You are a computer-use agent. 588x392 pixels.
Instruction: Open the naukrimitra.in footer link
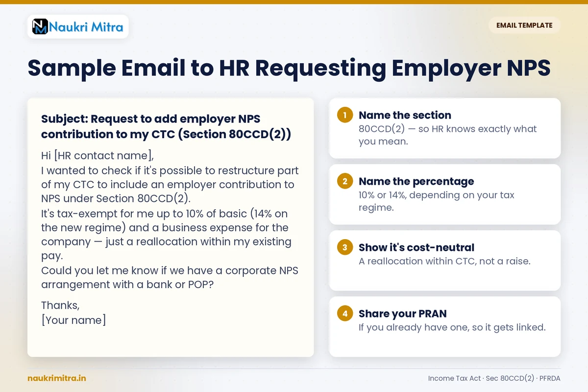coord(57,378)
